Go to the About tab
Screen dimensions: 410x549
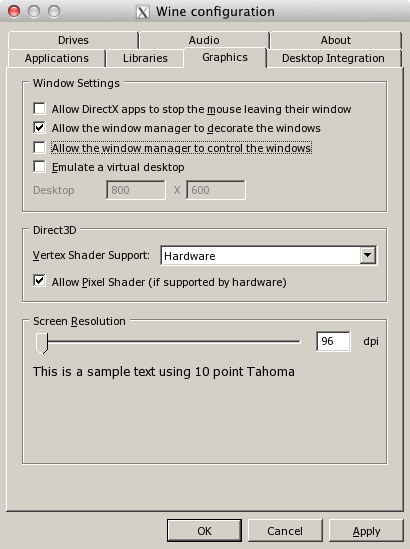pos(336,40)
